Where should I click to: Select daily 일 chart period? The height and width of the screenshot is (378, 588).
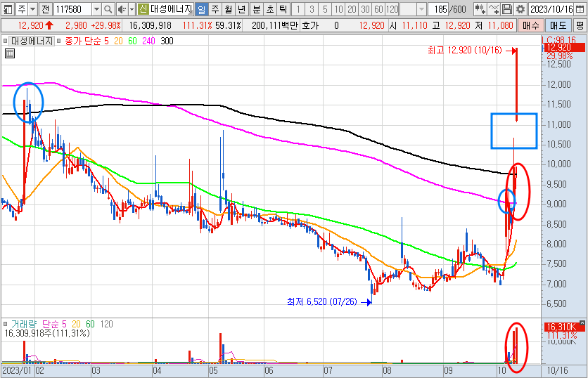pos(202,9)
